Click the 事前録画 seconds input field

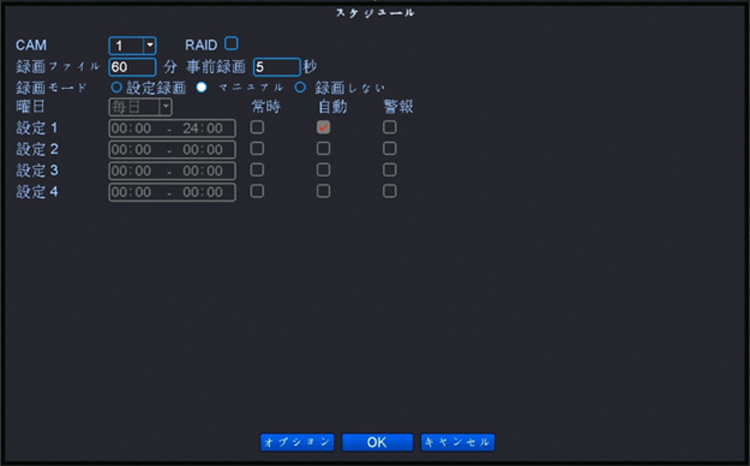point(277,67)
